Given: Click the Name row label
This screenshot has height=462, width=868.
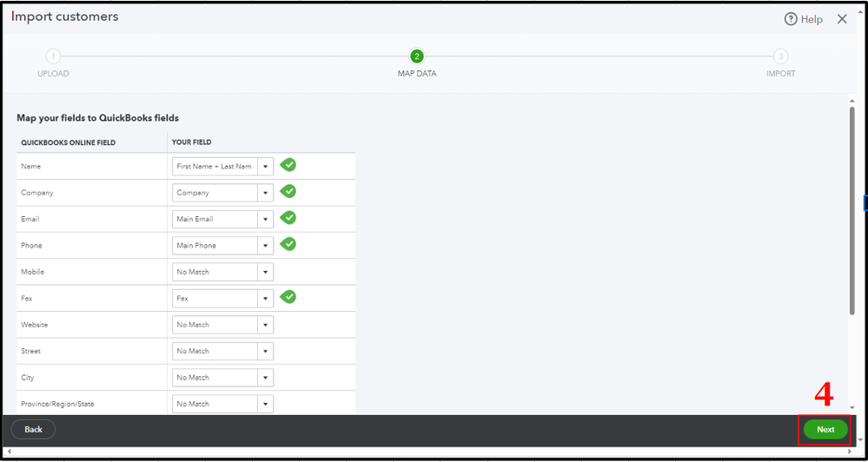Looking at the screenshot, I should pos(31,166).
